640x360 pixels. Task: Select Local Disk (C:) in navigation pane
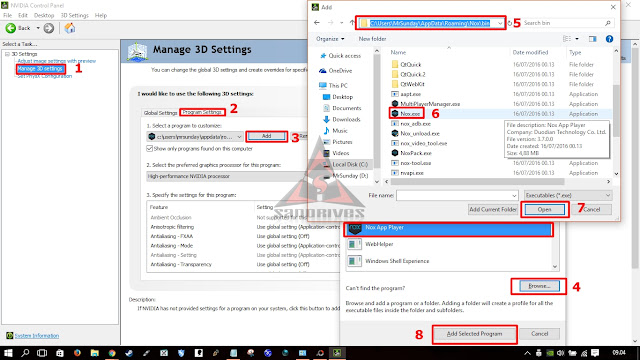click(350, 164)
